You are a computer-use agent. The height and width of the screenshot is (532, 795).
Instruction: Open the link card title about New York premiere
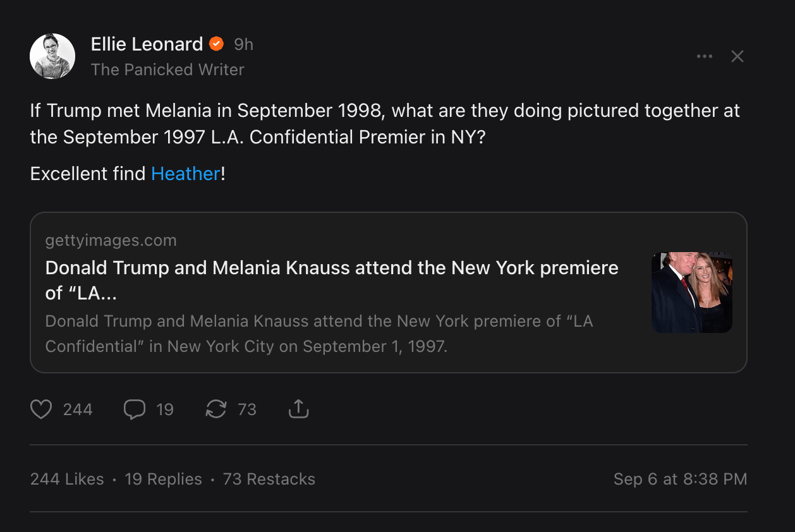pyautogui.click(x=332, y=280)
